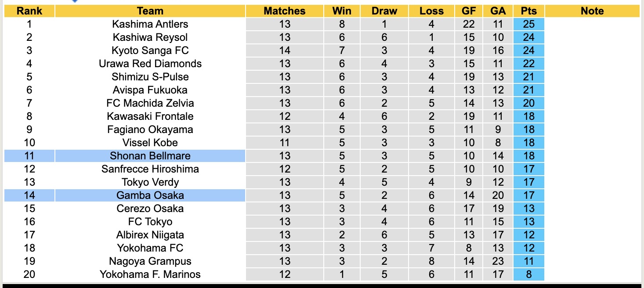Open Yokohama F. Marinos team entry
Screen dimensions: 644x288
150,274
